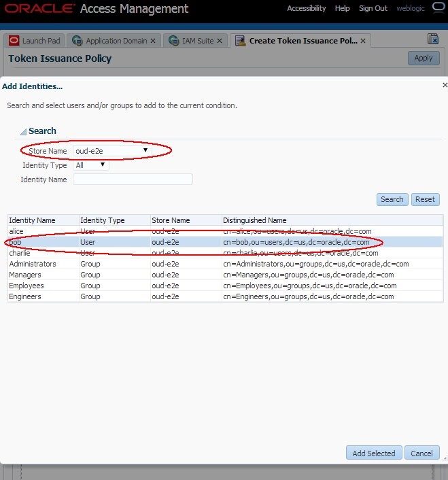Viewport: 448px width, 480px height.
Task: Click the Create Token Issuance Policy tab icon
Action: [240, 41]
